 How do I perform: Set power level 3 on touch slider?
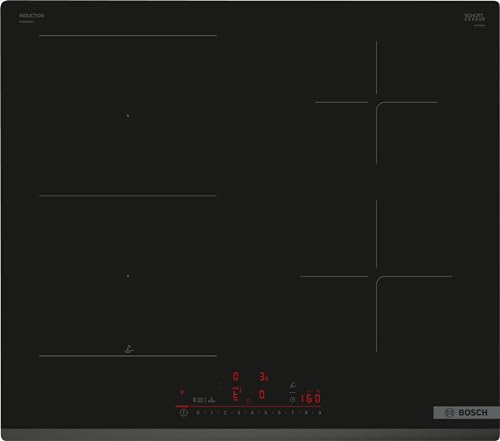click(238, 413)
